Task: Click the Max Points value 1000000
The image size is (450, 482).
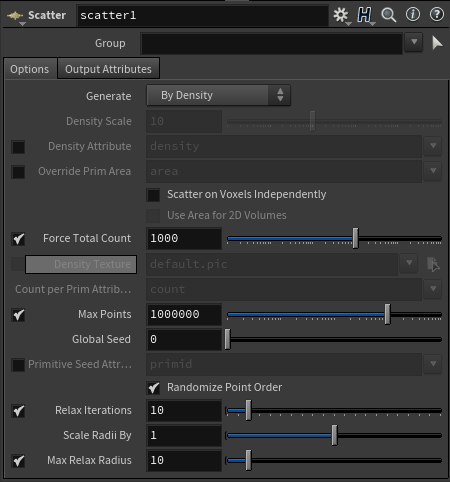Action: [184, 314]
